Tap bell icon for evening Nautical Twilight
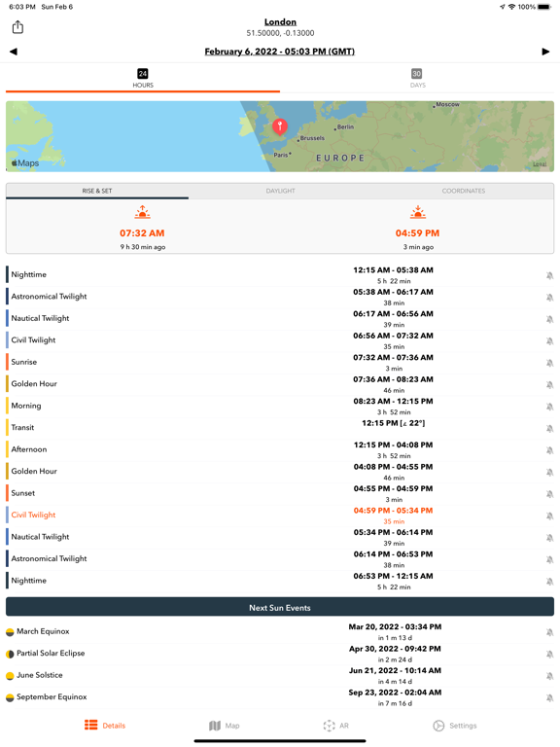 [x=549, y=538]
